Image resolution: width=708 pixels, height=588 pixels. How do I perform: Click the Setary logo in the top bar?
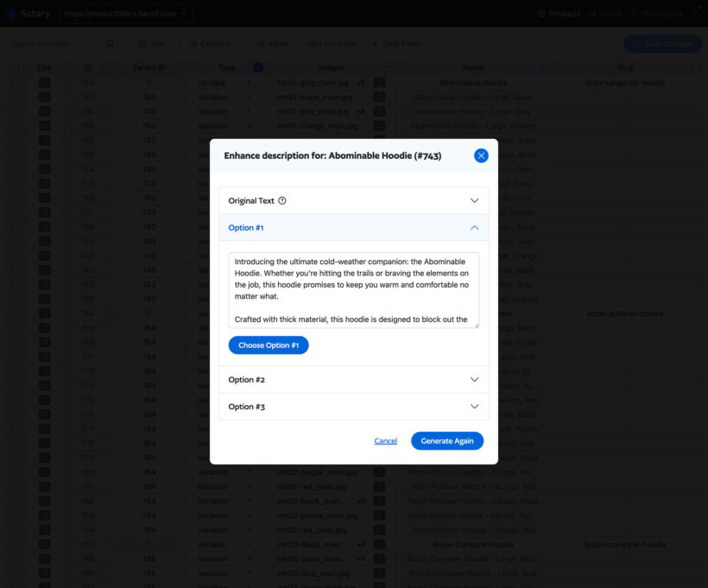point(28,13)
